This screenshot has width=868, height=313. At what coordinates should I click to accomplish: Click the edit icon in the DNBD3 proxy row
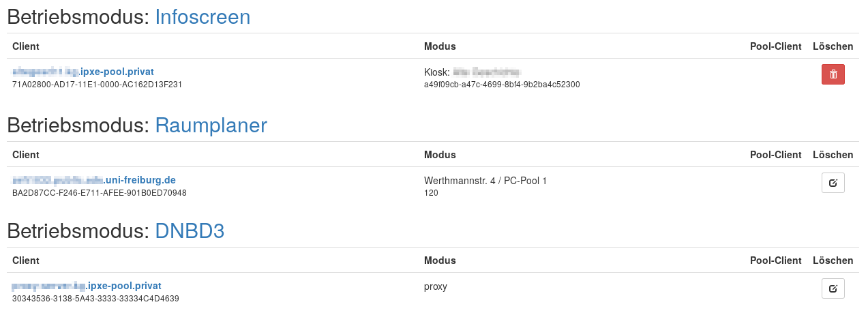coord(833,288)
